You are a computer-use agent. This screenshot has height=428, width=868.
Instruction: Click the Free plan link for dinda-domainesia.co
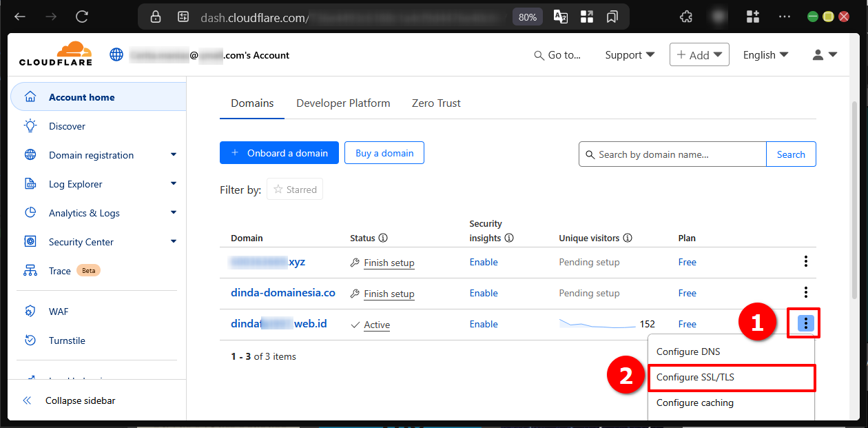688,293
